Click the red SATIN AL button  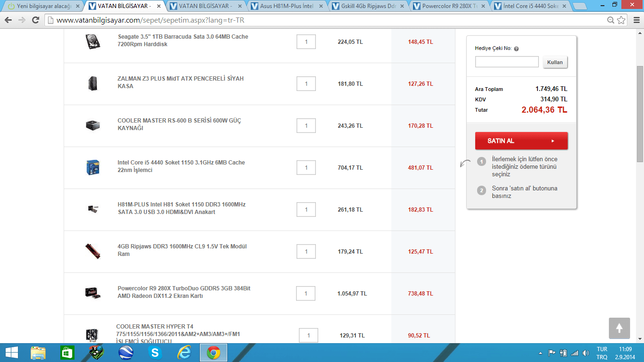(x=521, y=141)
